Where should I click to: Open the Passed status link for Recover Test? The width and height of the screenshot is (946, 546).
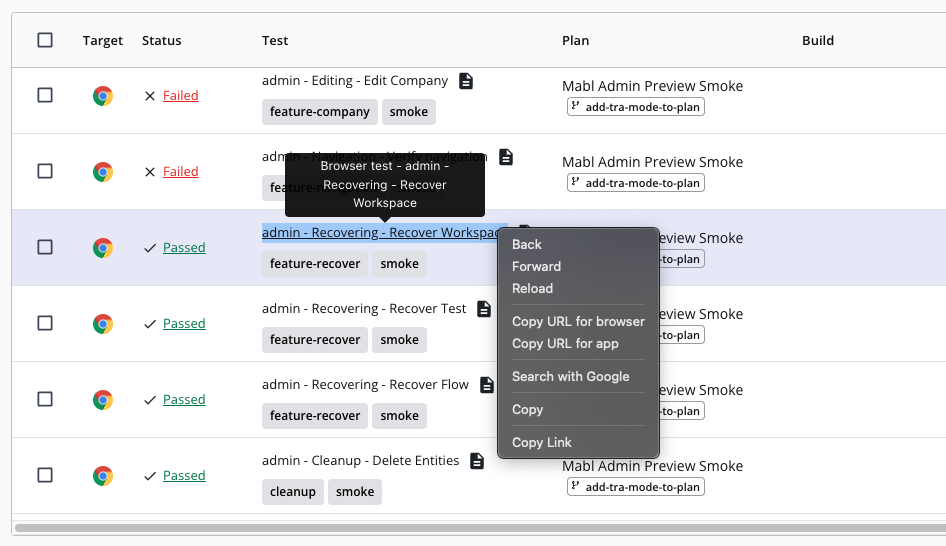coord(184,324)
